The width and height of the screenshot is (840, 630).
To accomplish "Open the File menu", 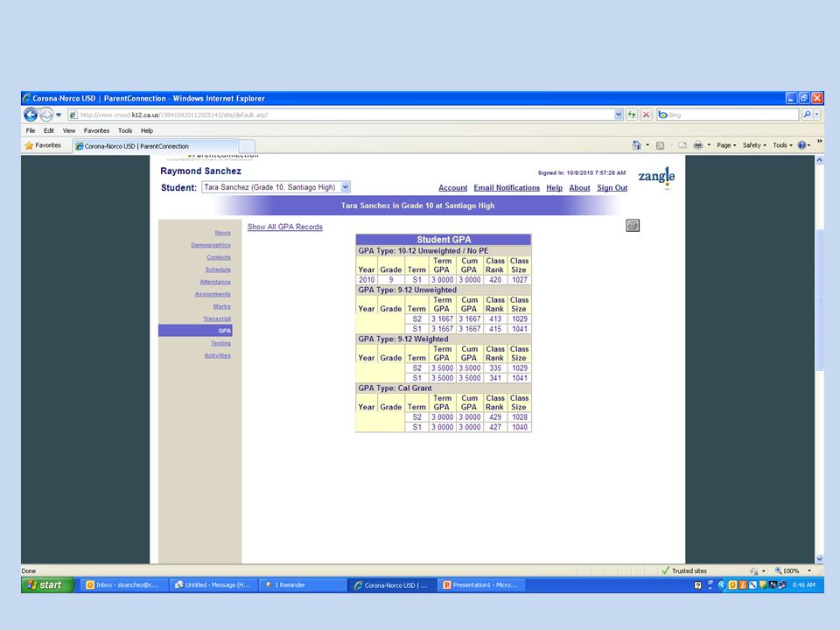I will pos(31,130).
